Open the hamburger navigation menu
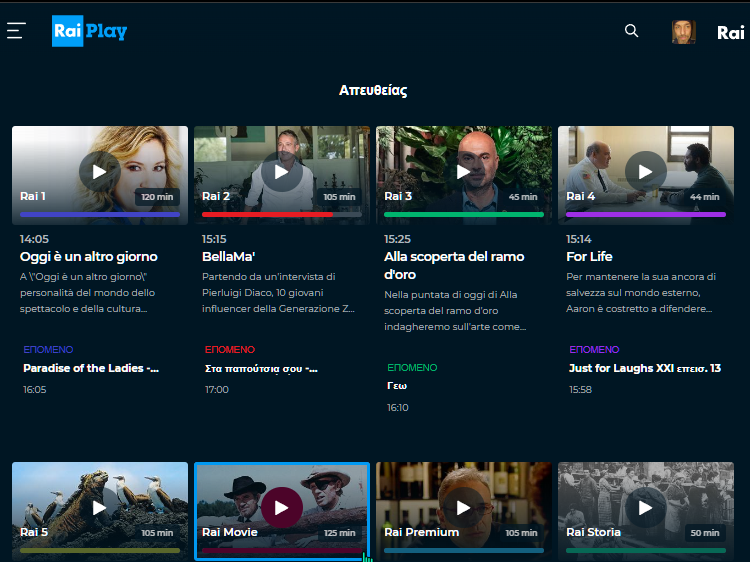This screenshot has height=562, width=750. [x=16, y=31]
